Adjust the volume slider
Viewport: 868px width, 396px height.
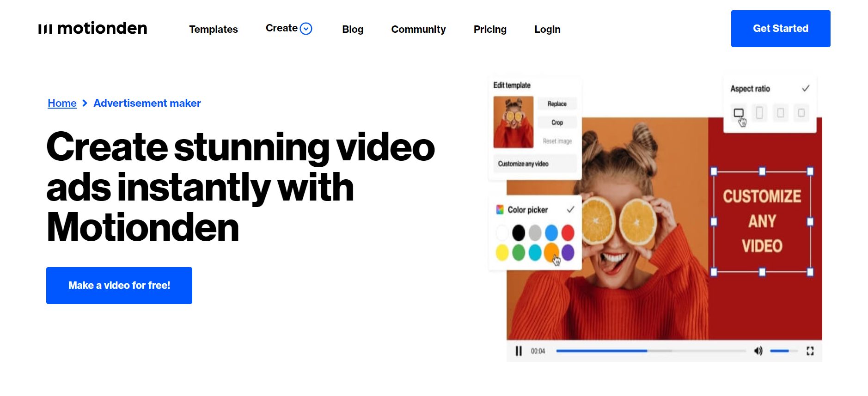coord(783,351)
